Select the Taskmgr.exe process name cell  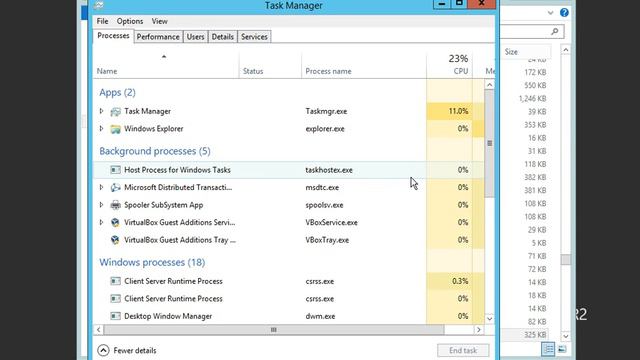(326, 111)
